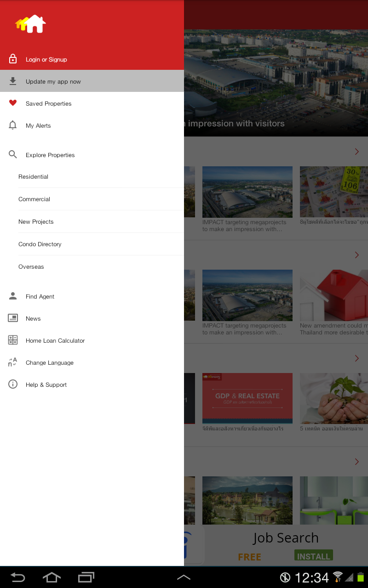Tap the Android home button

coord(52,577)
